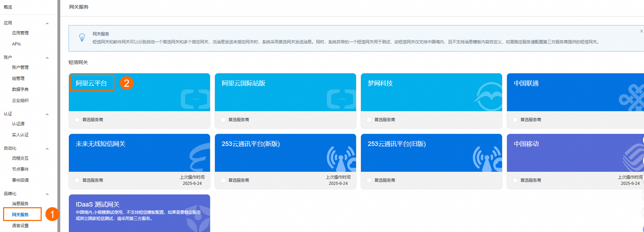The width and height of the screenshot is (644, 232).
Task: Click 上次操作时间 on 未来无线短信网关 card
Action: tap(192, 177)
